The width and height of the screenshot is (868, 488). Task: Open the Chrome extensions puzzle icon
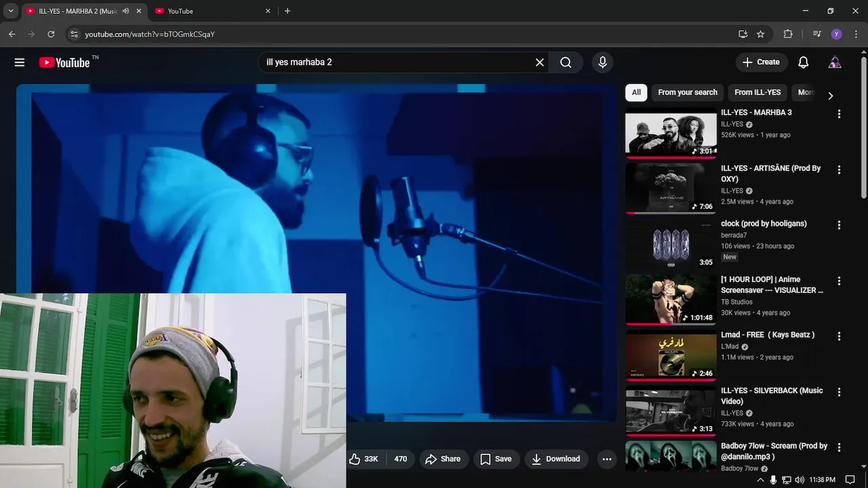click(x=788, y=34)
